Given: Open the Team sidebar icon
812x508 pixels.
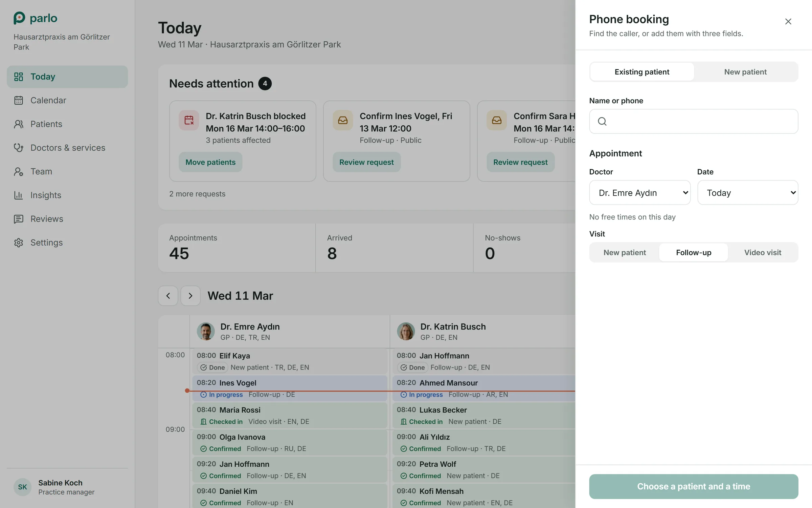Looking at the screenshot, I should click(x=19, y=171).
